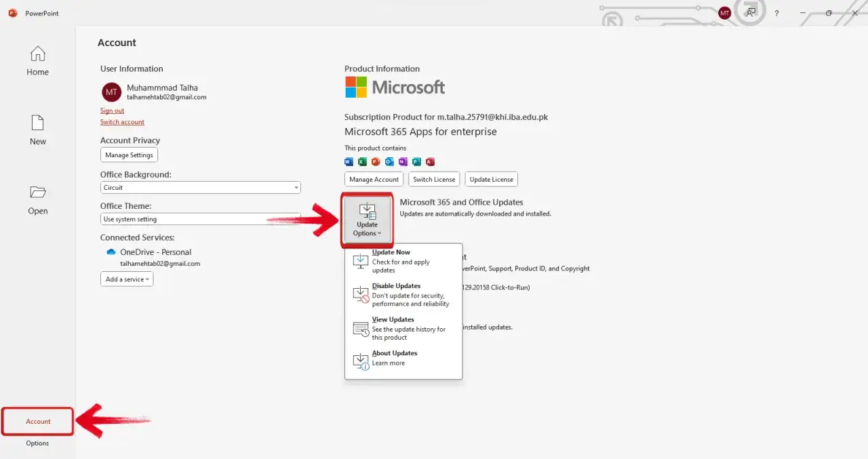Click the Sign out link
Screen dimensions: 868x459
click(x=112, y=111)
